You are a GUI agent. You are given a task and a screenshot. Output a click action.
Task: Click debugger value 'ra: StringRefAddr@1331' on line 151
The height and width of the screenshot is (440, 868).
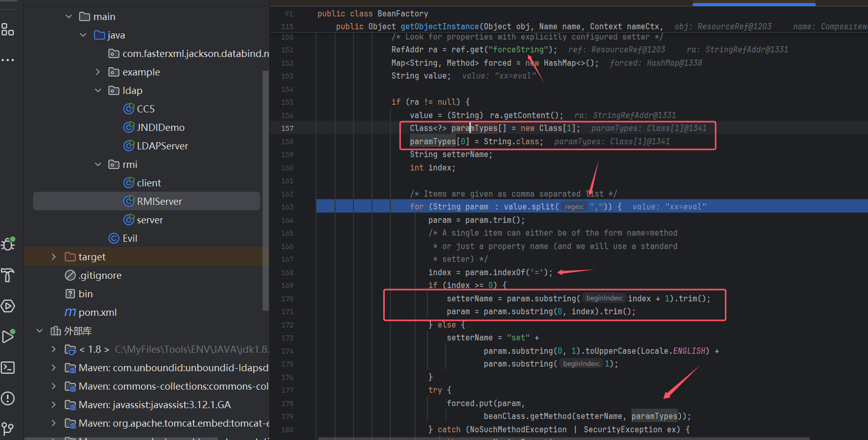(x=737, y=50)
